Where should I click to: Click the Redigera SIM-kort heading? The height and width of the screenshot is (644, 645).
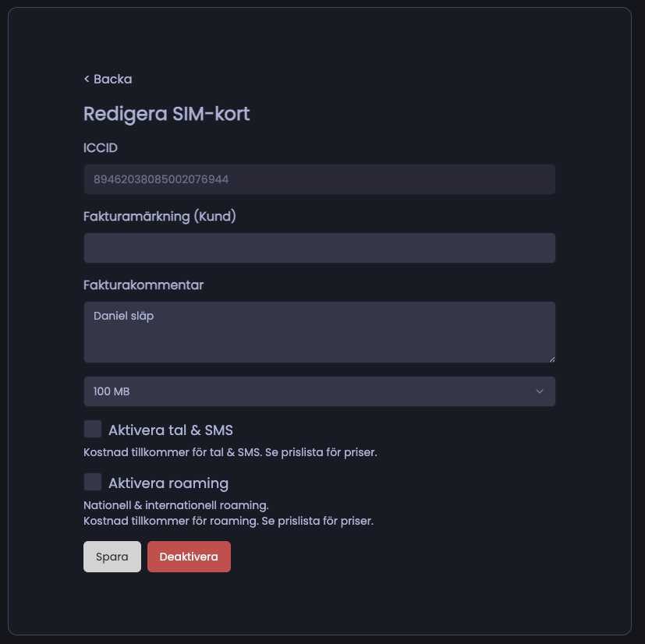pos(166,114)
